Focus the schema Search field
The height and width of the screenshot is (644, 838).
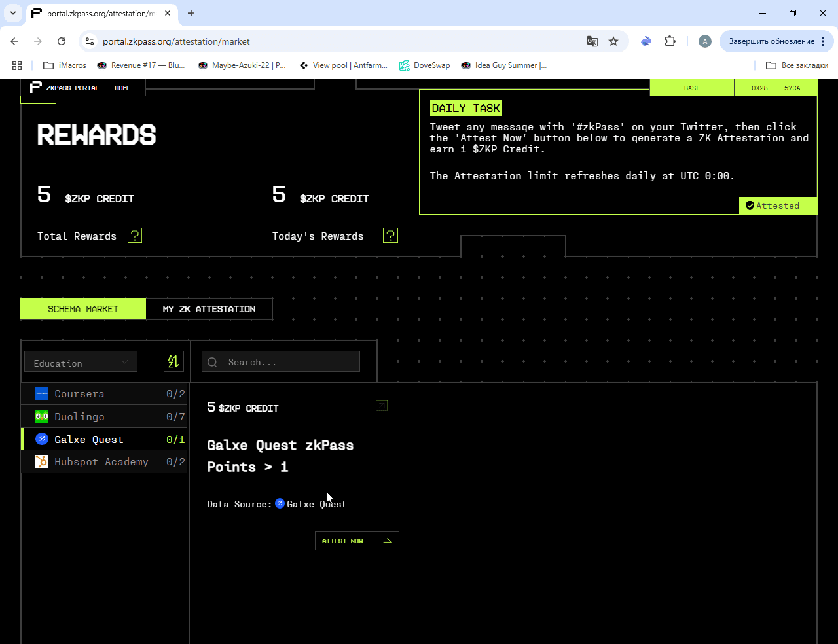(281, 362)
